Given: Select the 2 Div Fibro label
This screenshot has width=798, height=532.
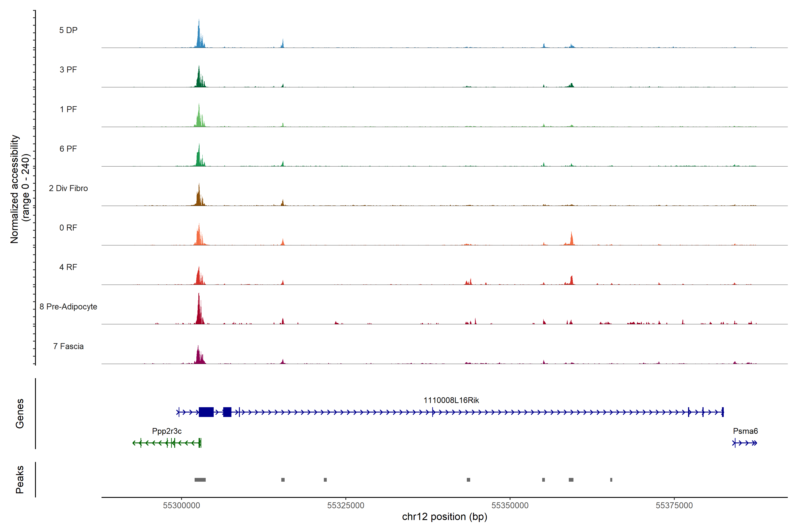Looking at the screenshot, I should pos(68,188).
